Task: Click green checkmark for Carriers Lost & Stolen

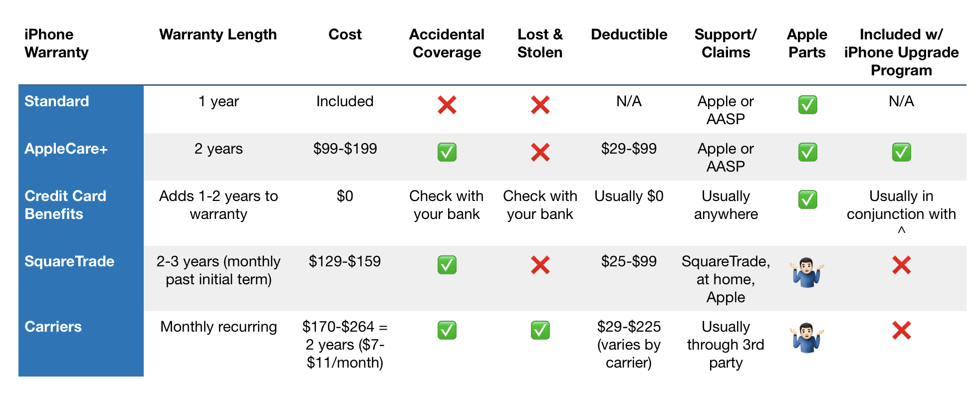Action: (x=540, y=330)
